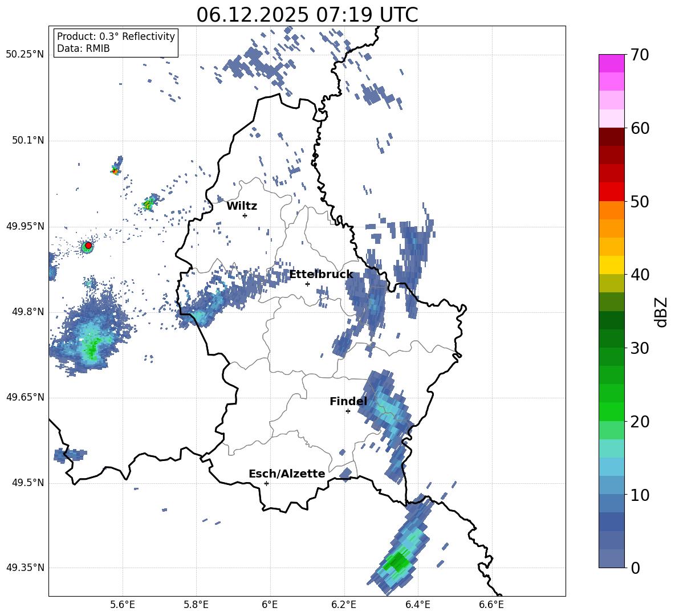Click the 5.6°E longitude label
Viewport: 675px width, 616px height.
pyautogui.click(x=123, y=605)
